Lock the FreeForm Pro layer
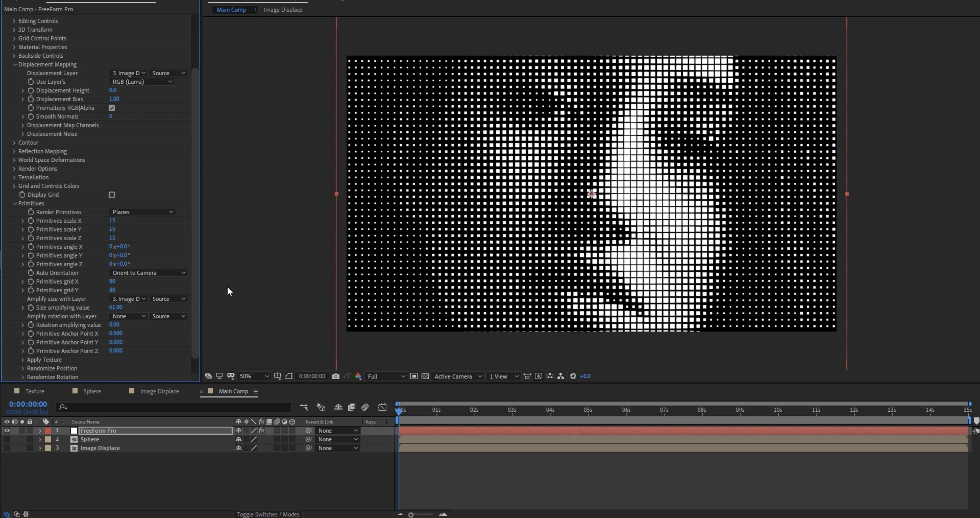This screenshot has height=518, width=980. (x=30, y=430)
